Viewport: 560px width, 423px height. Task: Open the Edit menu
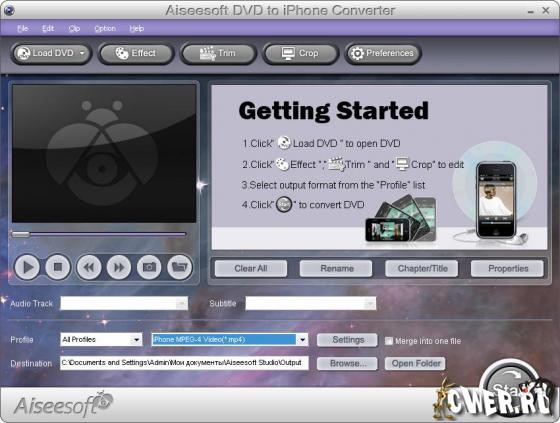coord(48,29)
